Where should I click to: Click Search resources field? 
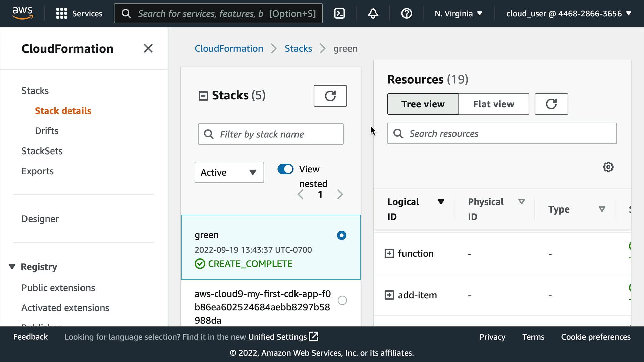tap(502, 133)
